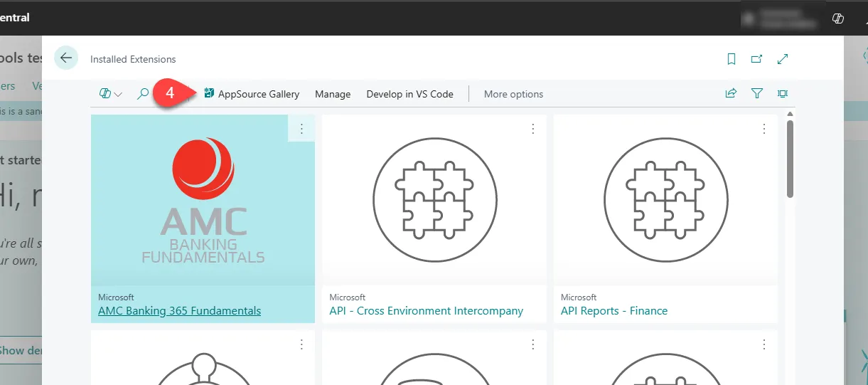Open the Manage menu
Image resolution: width=868 pixels, height=385 pixels.
point(333,94)
